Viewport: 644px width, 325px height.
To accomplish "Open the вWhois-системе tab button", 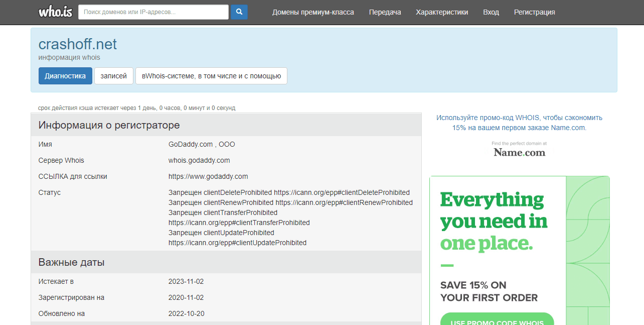I will pos(211,76).
